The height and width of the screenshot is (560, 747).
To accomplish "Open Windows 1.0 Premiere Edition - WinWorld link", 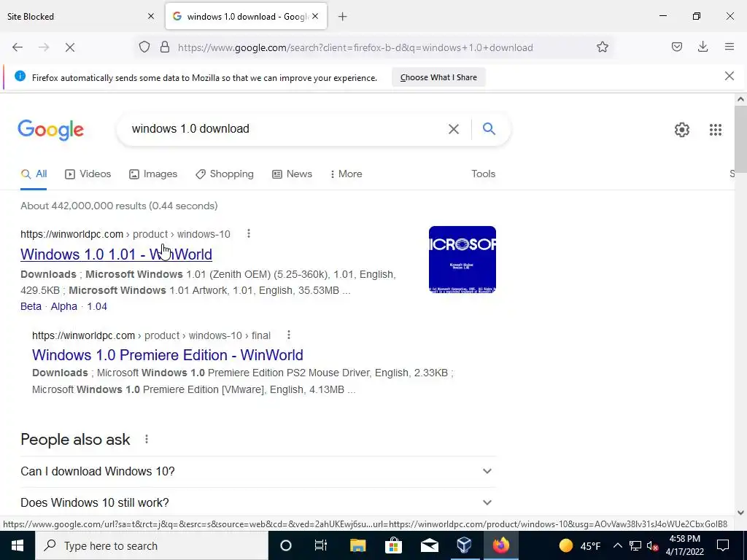I will [x=168, y=355].
